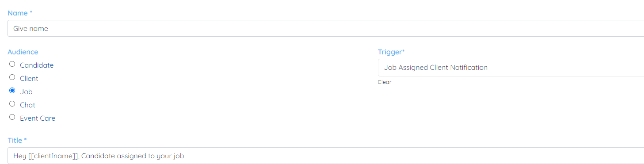Click the selected Job radio button

(x=12, y=91)
